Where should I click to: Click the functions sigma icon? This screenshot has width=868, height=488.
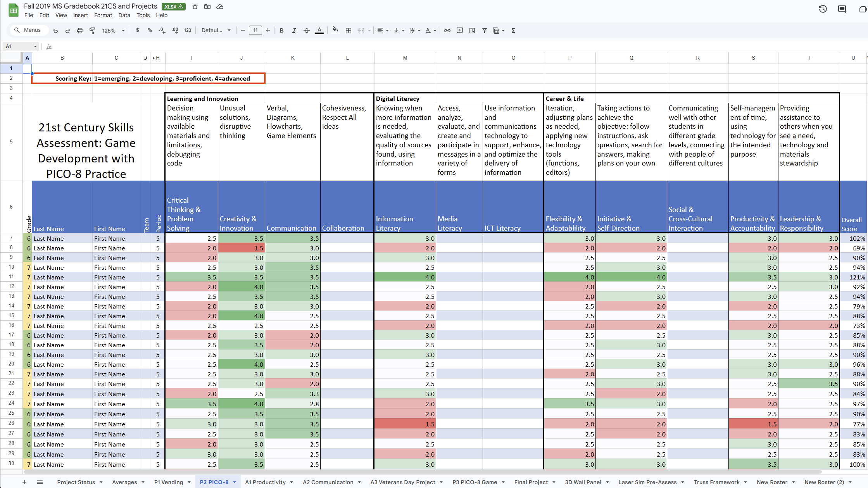click(x=513, y=30)
